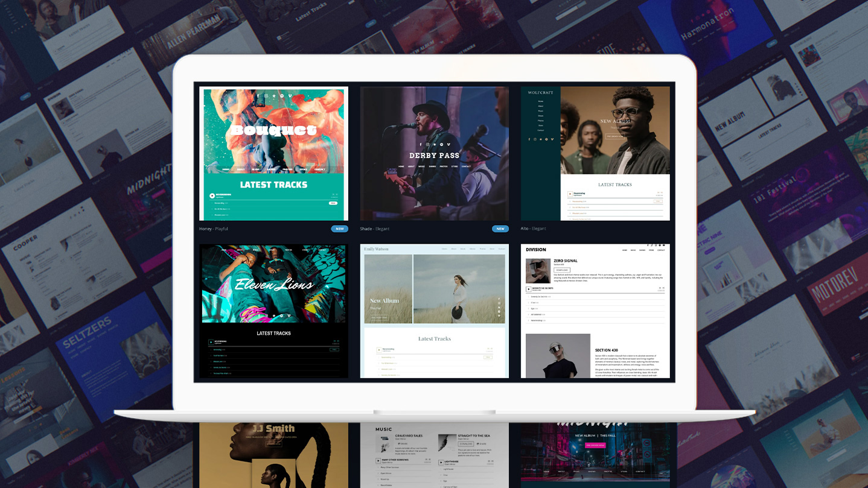
Task: Click Facebook icon in Wolfcraft sidebar
Action: point(529,139)
